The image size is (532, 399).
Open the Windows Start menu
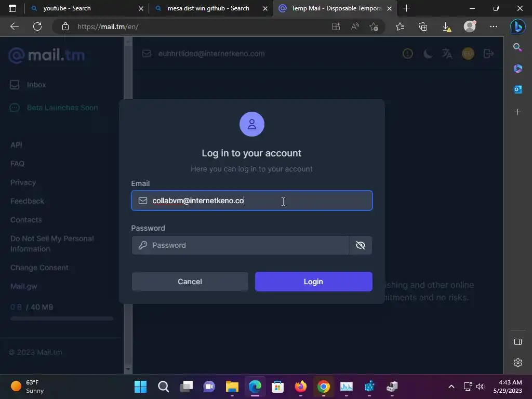(140, 387)
